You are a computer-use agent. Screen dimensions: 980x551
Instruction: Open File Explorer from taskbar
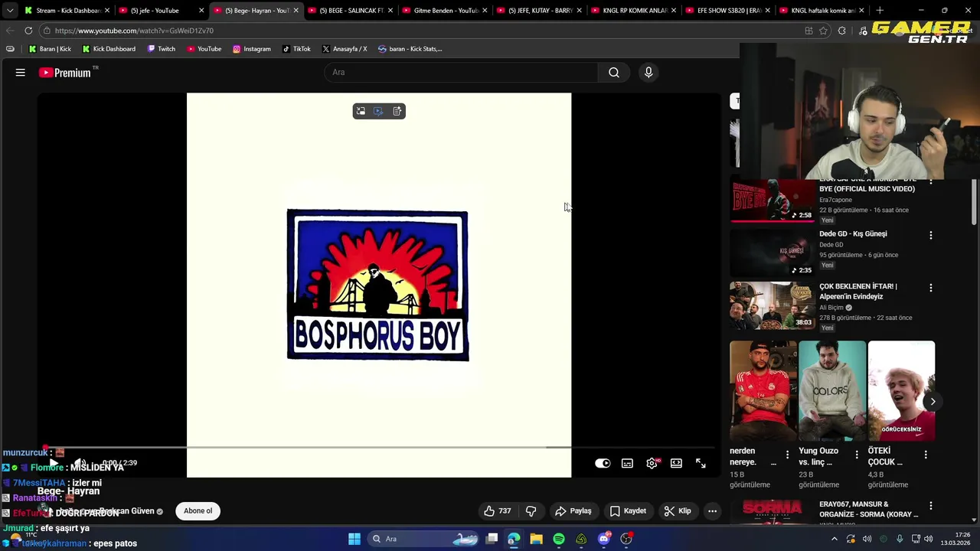click(x=536, y=539)
